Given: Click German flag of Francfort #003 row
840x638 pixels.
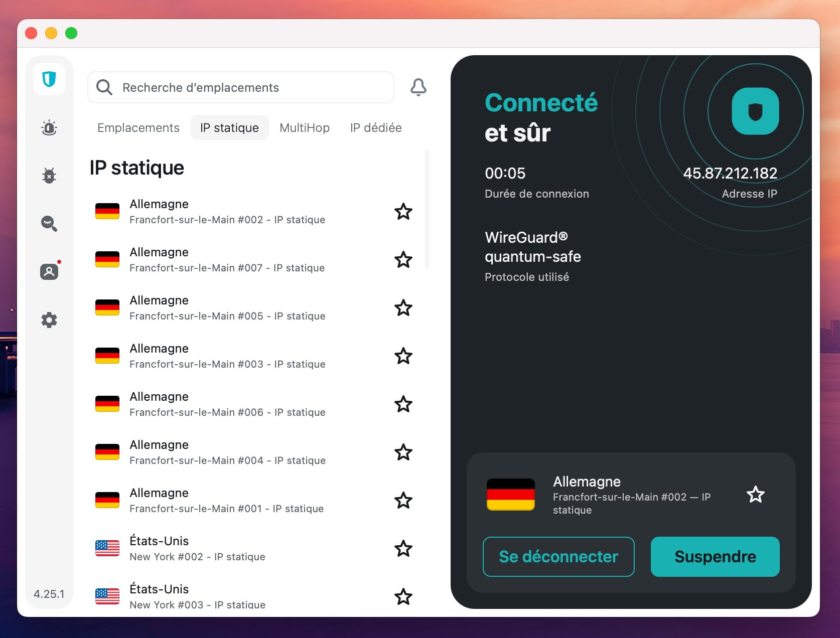Looking at the screenshot, I should pos(107,356).
